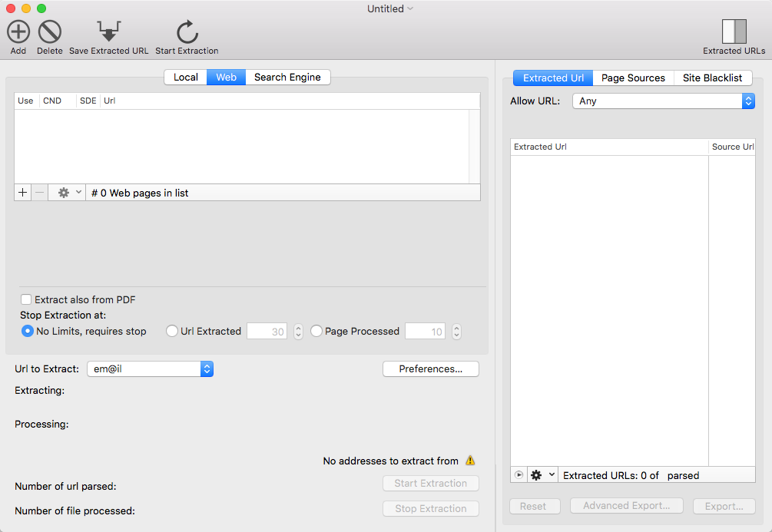Click the Save Extracted URL toolbar icon

[109, 31]
